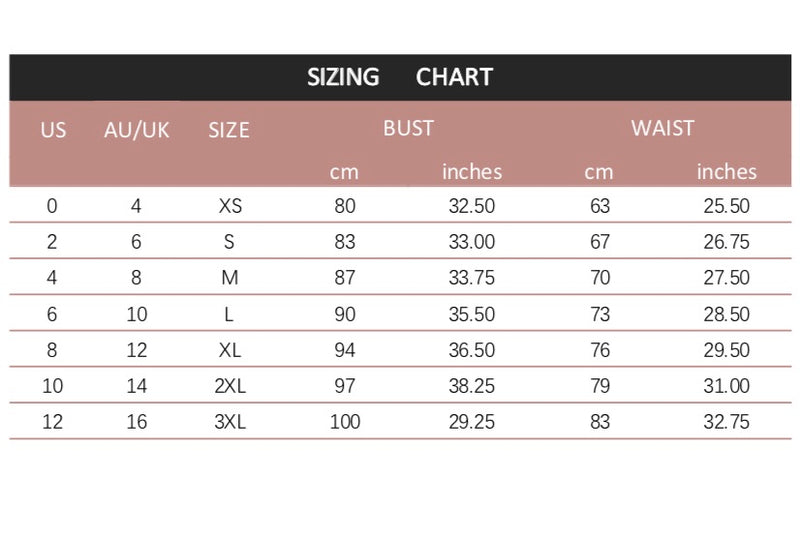Select the 3XL size cell
The image size is (800, 538).
coord(230,422)
